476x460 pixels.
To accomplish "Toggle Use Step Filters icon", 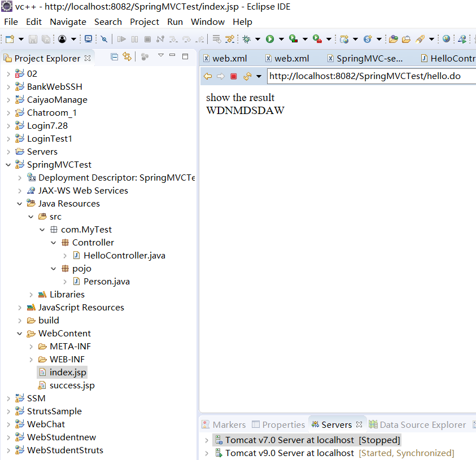I will [230, 39].
